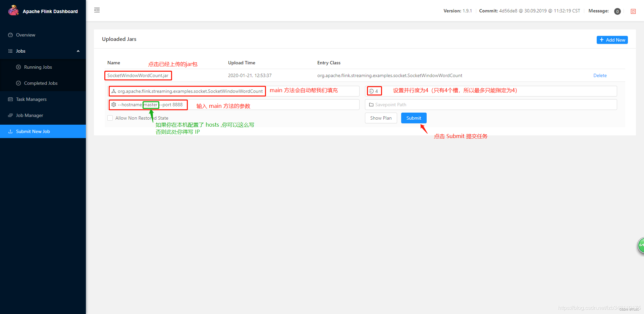Click the upload time 2020-01-21, 12:53:37

[x=250, y=75]
